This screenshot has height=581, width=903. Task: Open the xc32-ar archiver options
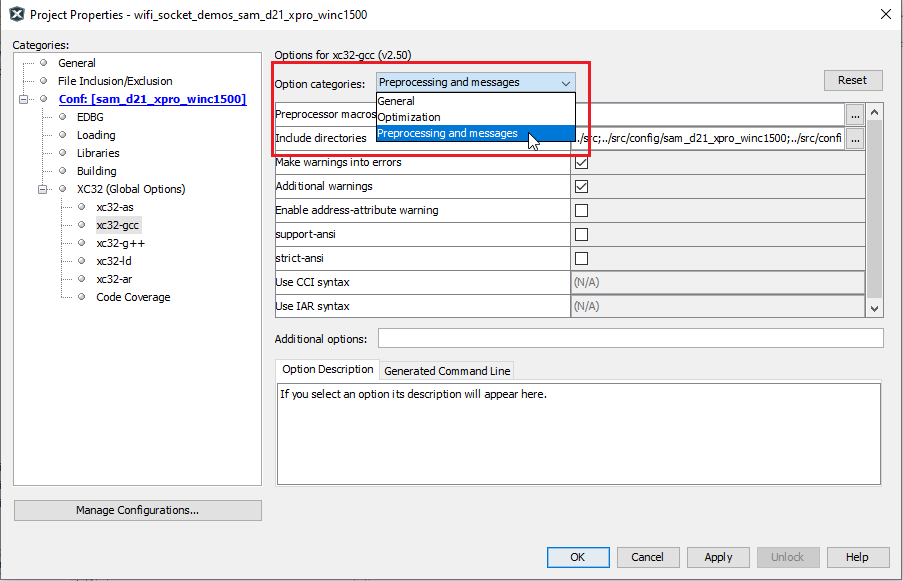pyautogui.click(x=118, y=278)
